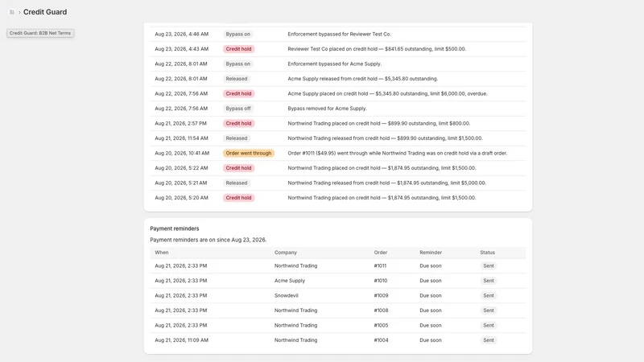Click Sent status for order #1004
This screenshot has height=362, width=644.
(x=489, y=340)
